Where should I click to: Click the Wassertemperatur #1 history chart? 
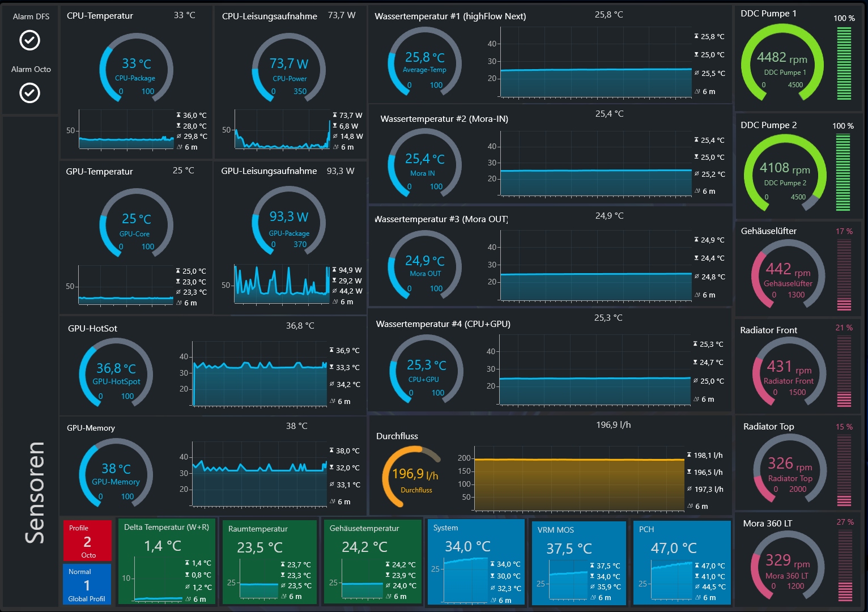[x=596, y=62]
